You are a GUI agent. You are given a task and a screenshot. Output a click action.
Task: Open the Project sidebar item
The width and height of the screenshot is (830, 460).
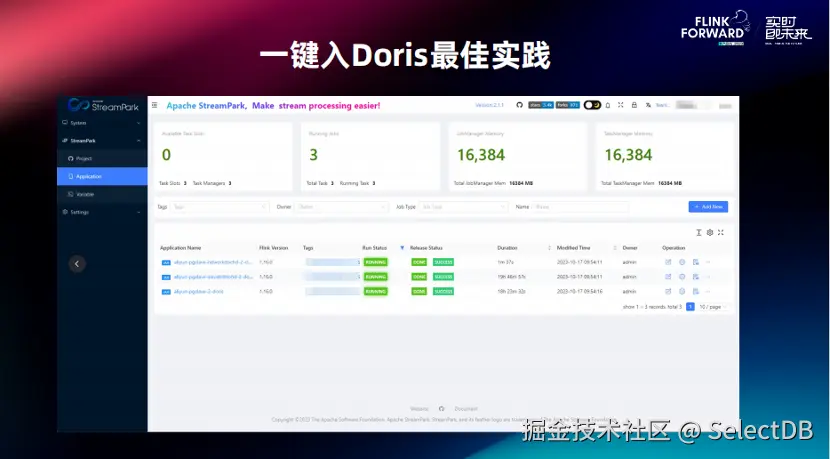coord(102,158)
